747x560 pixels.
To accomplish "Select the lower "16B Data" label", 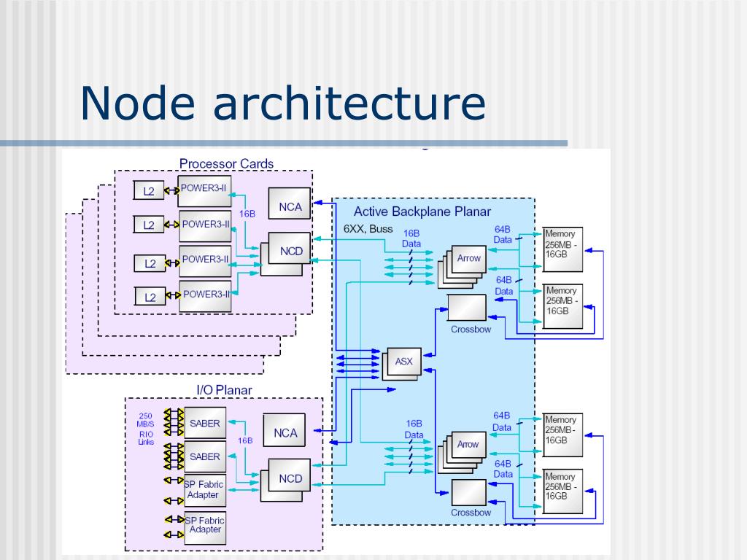I will (414, 429).
